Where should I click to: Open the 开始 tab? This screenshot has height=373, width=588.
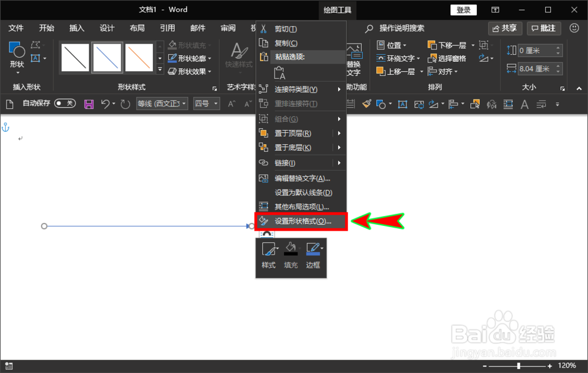(46, 28)
